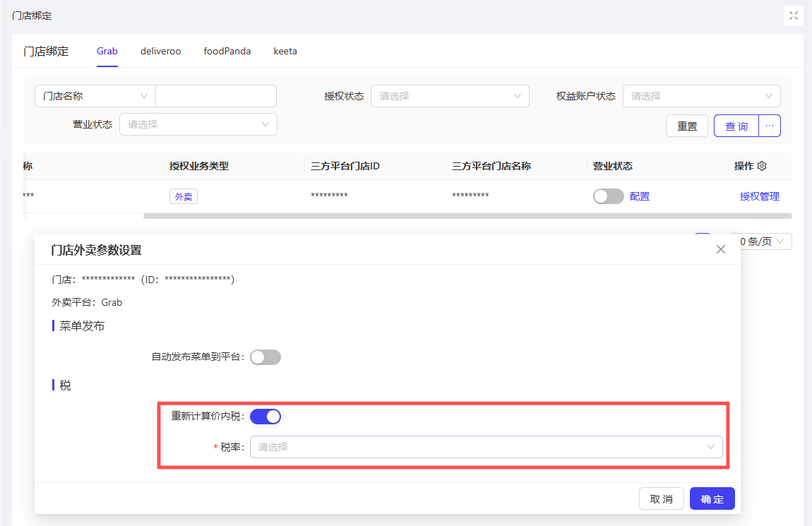Open the 授权管理 link
The height and width of the screenshot is (526, 812).
[x=760, y=196]
